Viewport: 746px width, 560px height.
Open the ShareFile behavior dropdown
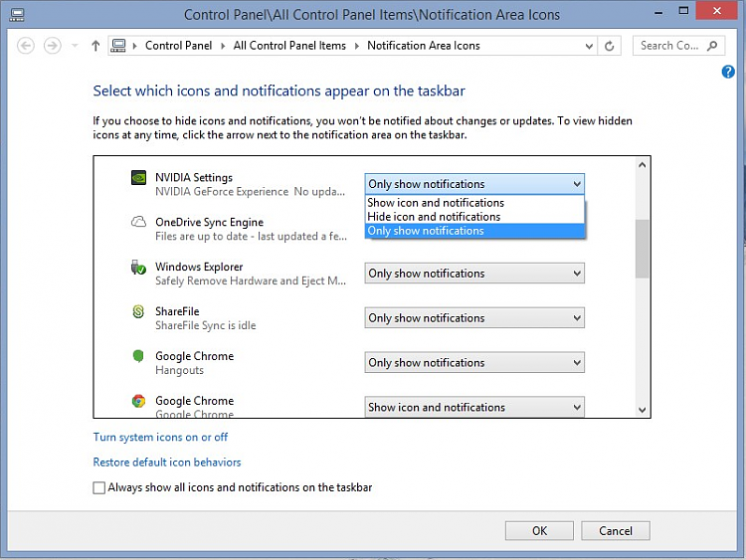pyautogui.click(x=474, y=318)
